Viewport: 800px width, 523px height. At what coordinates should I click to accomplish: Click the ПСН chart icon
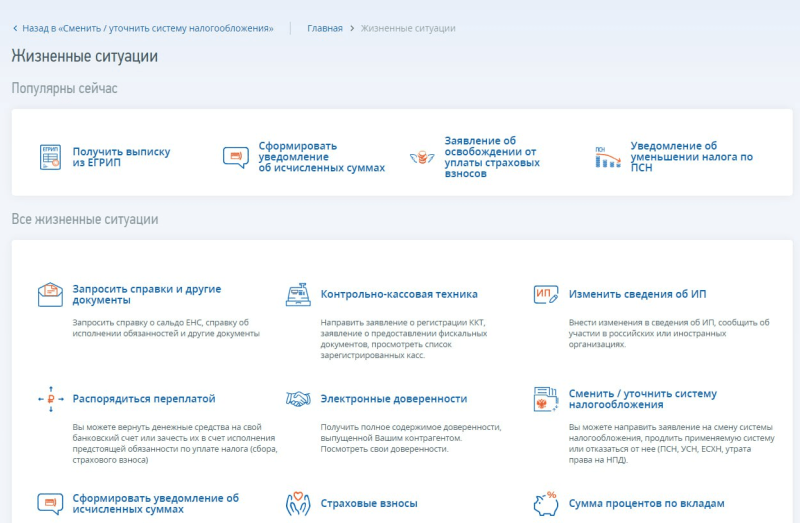[x=608, y=157]
